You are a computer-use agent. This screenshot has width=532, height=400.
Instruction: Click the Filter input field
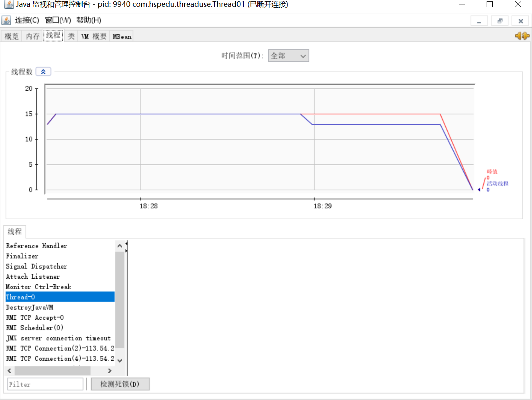[45, 384]
